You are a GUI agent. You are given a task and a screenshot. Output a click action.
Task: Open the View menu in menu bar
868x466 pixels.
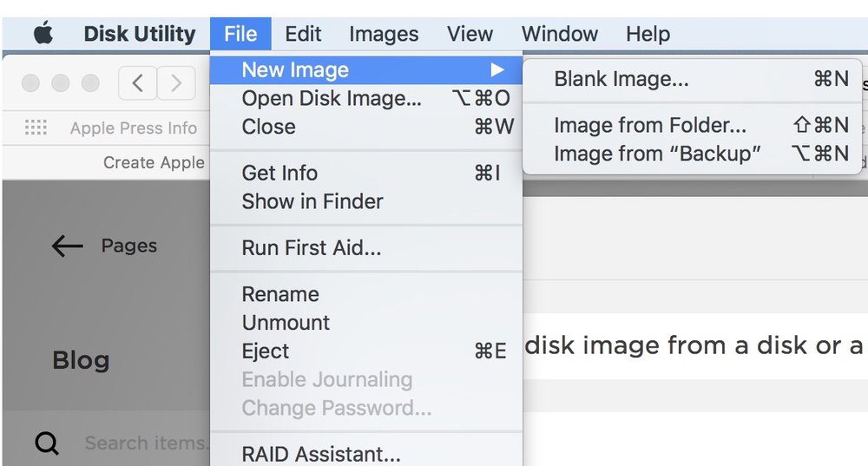(x=470, y=34)
